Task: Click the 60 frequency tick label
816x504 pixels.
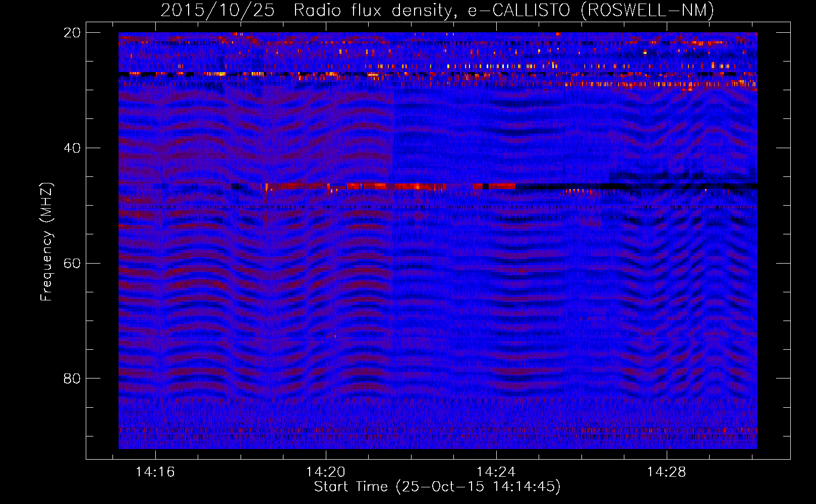Action: pyautogui.click(x=72, y=264)
